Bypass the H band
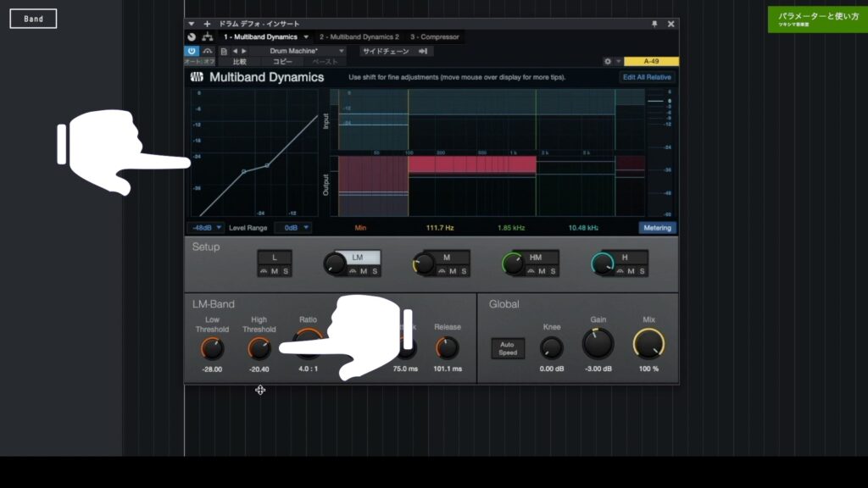 click(x=620, y=271)
